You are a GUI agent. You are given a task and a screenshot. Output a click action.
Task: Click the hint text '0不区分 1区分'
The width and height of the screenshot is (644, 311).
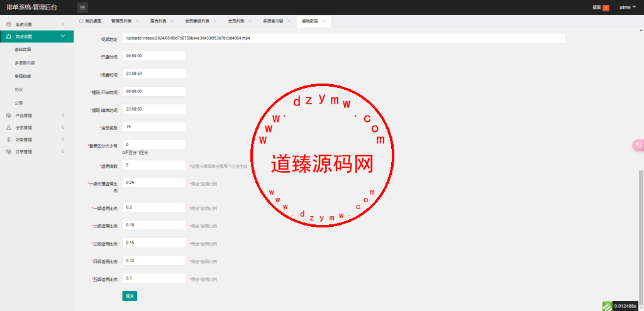pyautogui.click(x=135, y=153)
